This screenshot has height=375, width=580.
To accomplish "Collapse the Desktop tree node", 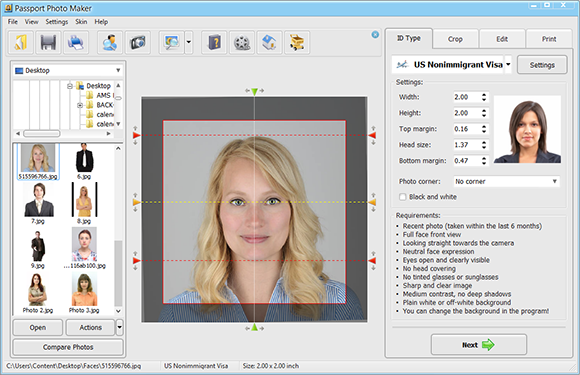I will coord(70,86).
